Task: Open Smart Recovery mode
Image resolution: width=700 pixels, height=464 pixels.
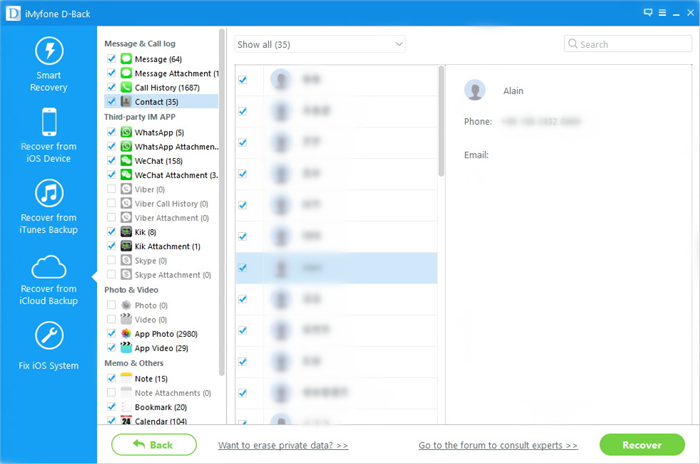Action: point(49,65)
